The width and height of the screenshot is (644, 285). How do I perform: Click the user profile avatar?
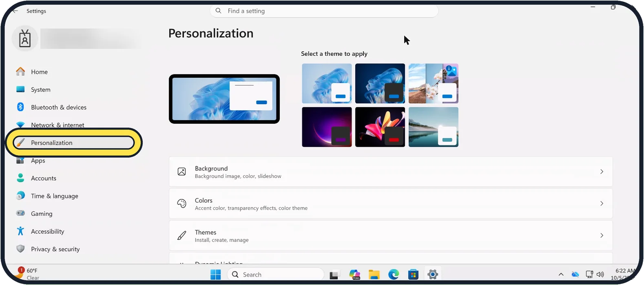(x=25, y=39)
